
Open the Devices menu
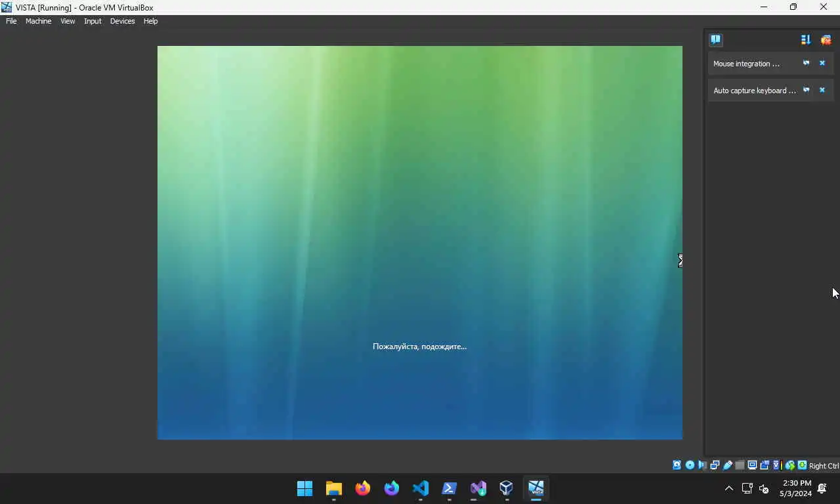122,21
